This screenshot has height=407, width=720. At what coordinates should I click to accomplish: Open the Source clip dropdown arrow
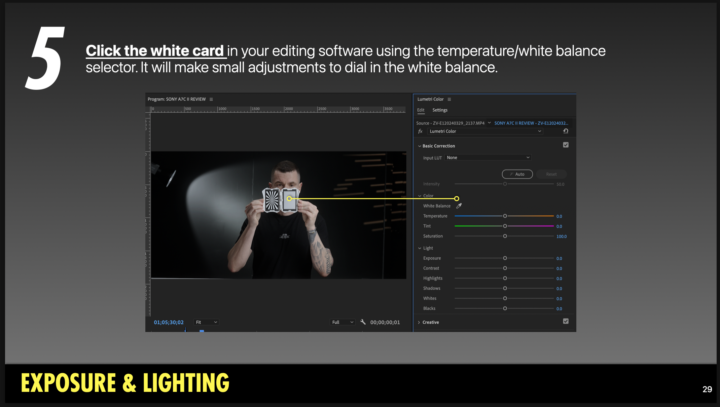coord(489,123)
